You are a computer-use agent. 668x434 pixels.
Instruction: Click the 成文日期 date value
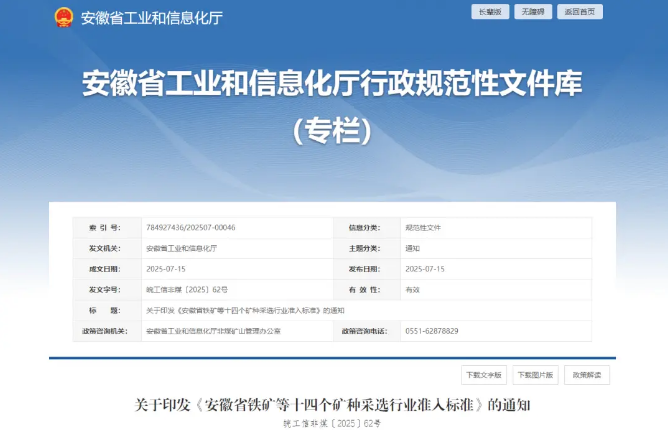tap(166, 269)
